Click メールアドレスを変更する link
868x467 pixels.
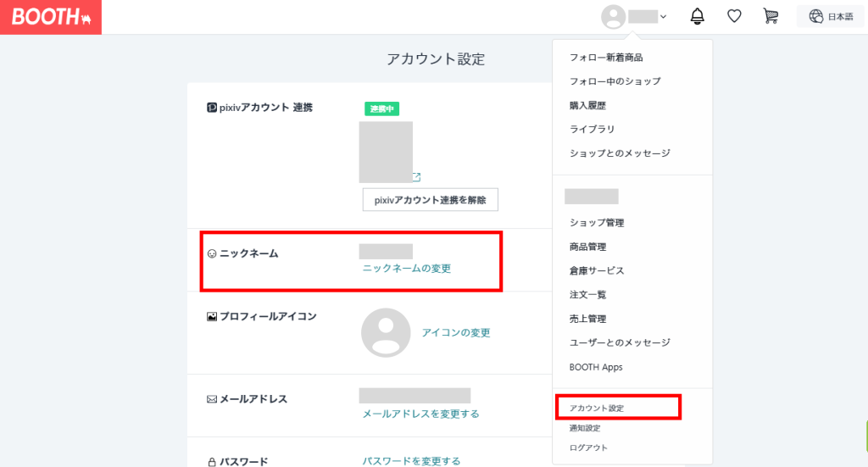click(420, 414)
